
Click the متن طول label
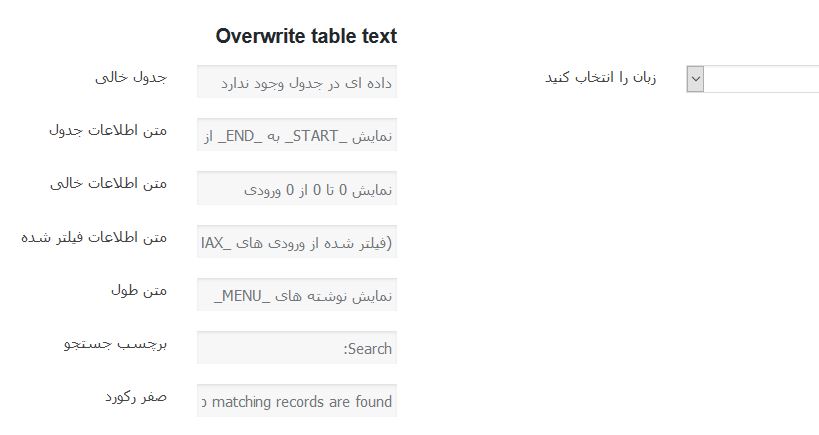click(x=139, y=290)
